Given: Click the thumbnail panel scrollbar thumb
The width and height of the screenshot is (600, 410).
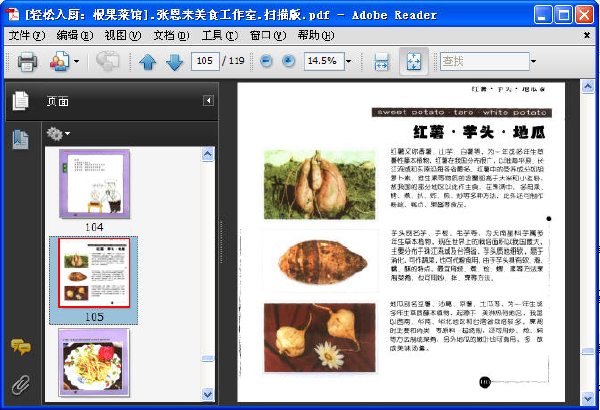Looking at the screenshot, I should point(207,358).
